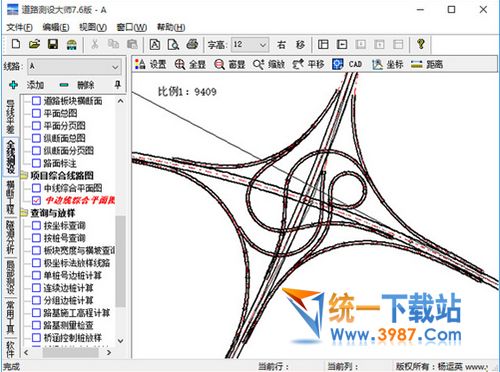
Task: Collapse the 查询与放样 folder
Action: tap(24, 213)
